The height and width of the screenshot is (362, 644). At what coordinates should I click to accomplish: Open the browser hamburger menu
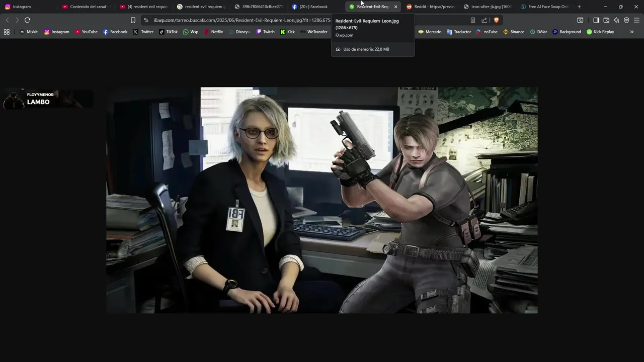coord(636,20)
